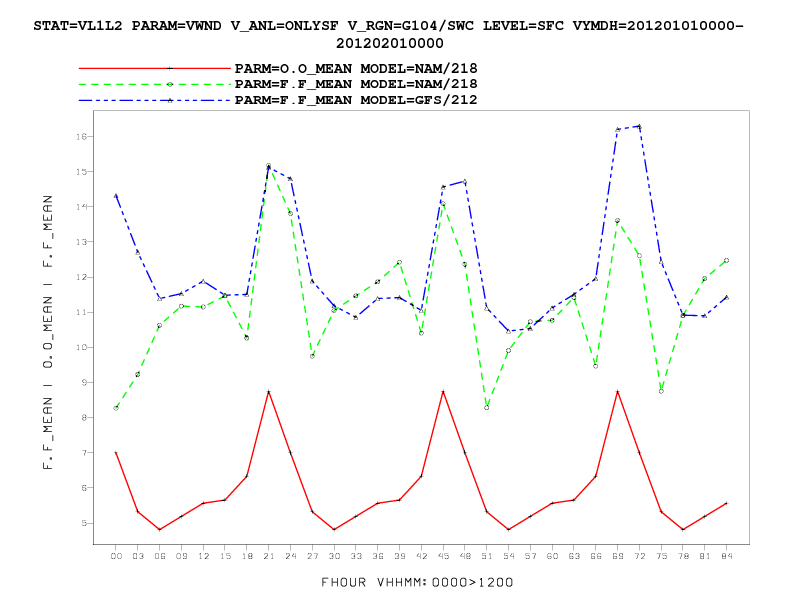Click the green NAM low marker at hour 51
The height and width of the screenshot is (612, 792).
[x=487, y=407]
